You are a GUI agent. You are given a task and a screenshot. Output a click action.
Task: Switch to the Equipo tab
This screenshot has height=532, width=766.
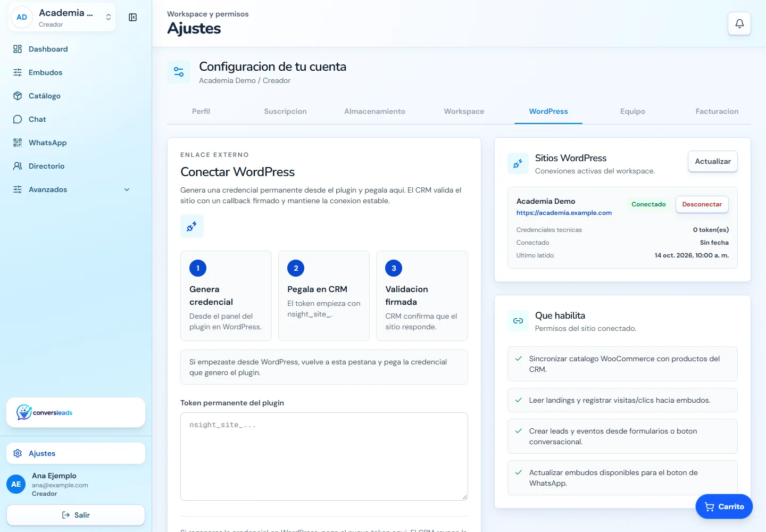[632, 111]
